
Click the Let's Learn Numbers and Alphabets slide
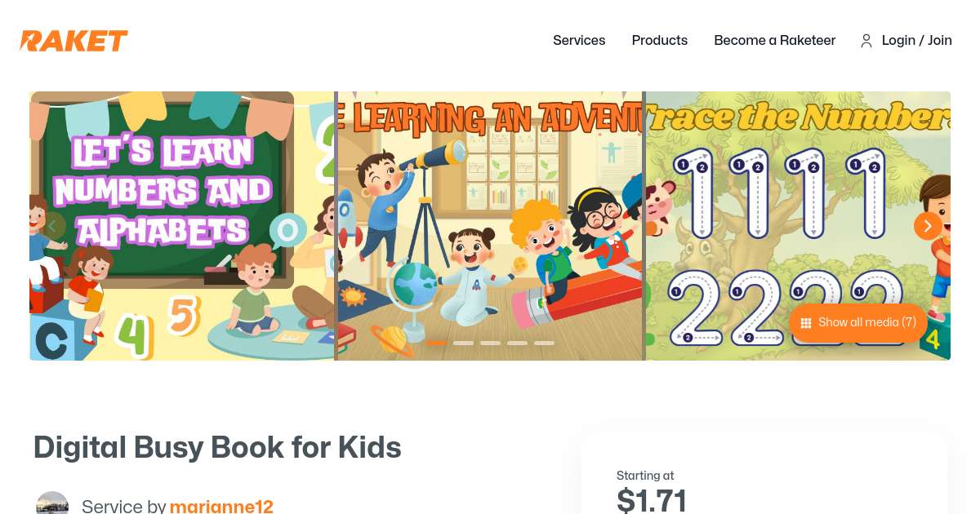click(x=181, y=226)
